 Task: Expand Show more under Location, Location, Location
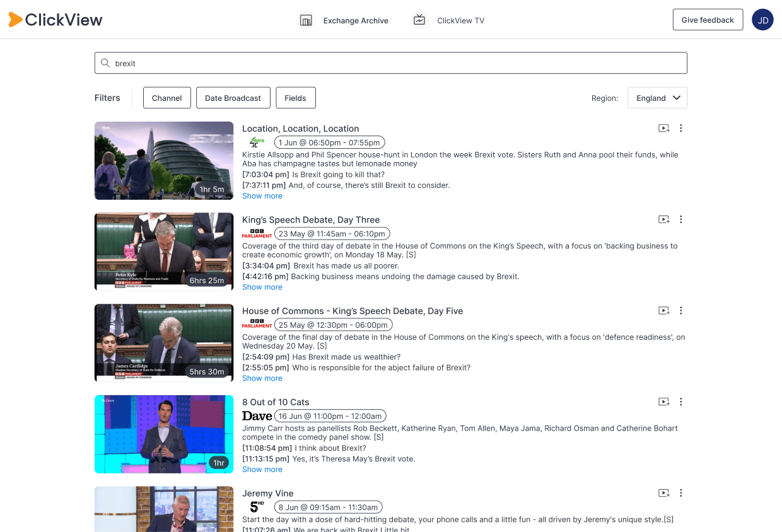click(262, 196)
